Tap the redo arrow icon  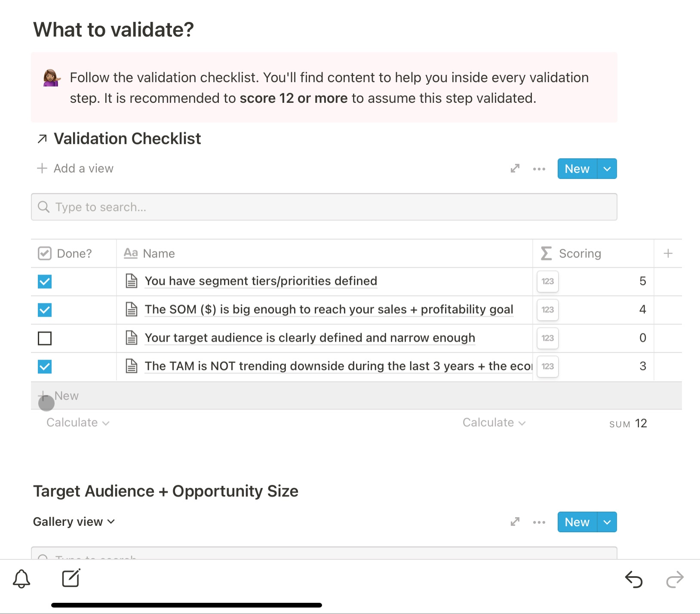pos(675,579)
